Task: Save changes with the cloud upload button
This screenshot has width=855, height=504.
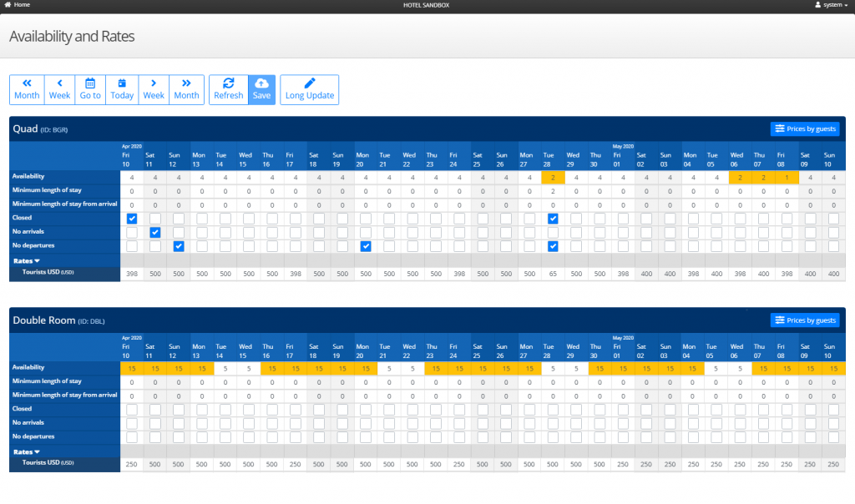Action: 261,89
